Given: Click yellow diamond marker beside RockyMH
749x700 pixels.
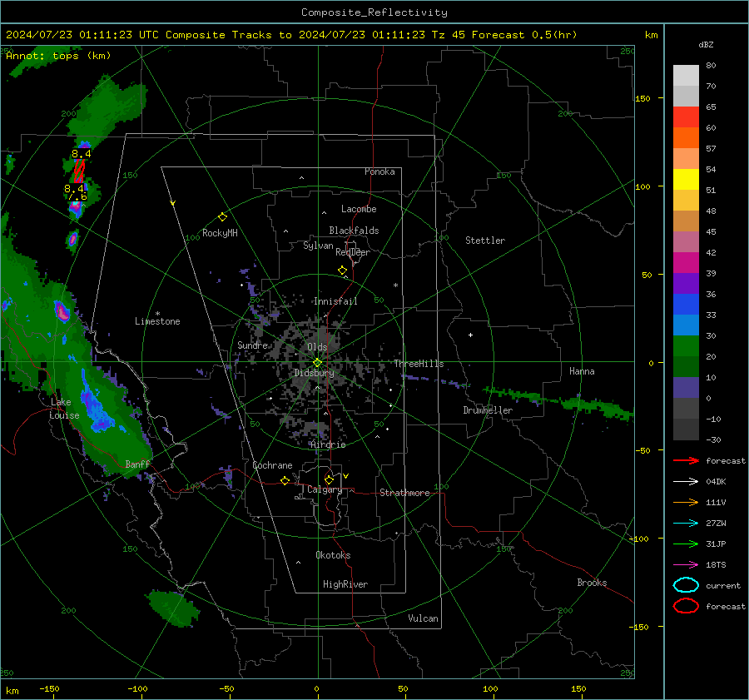Looking at the screenshot, I should (x=222, y=217).
